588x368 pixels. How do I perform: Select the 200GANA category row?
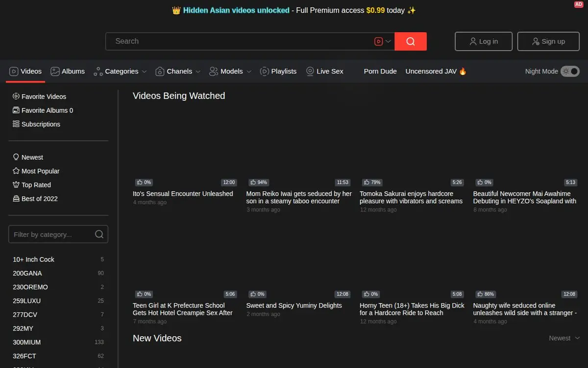coord(58,273)
